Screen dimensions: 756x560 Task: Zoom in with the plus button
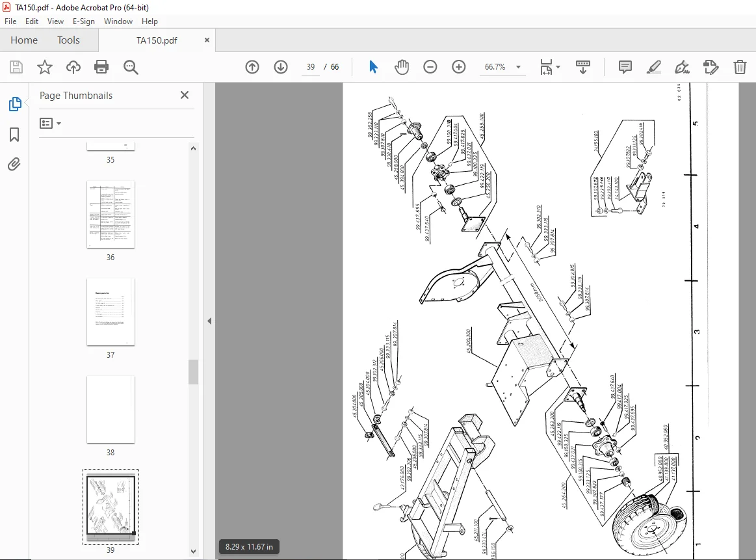(x=458, y=67)
